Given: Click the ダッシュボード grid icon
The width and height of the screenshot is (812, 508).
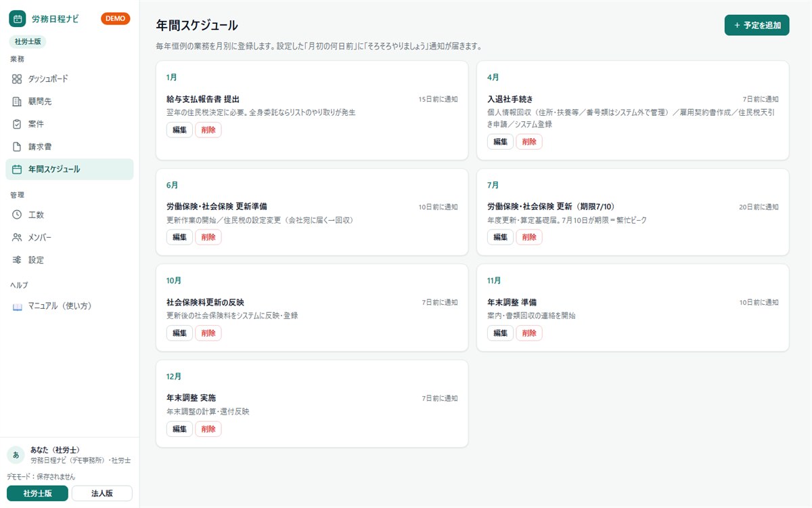Looking at the screenshot, I should pos(17,79).
